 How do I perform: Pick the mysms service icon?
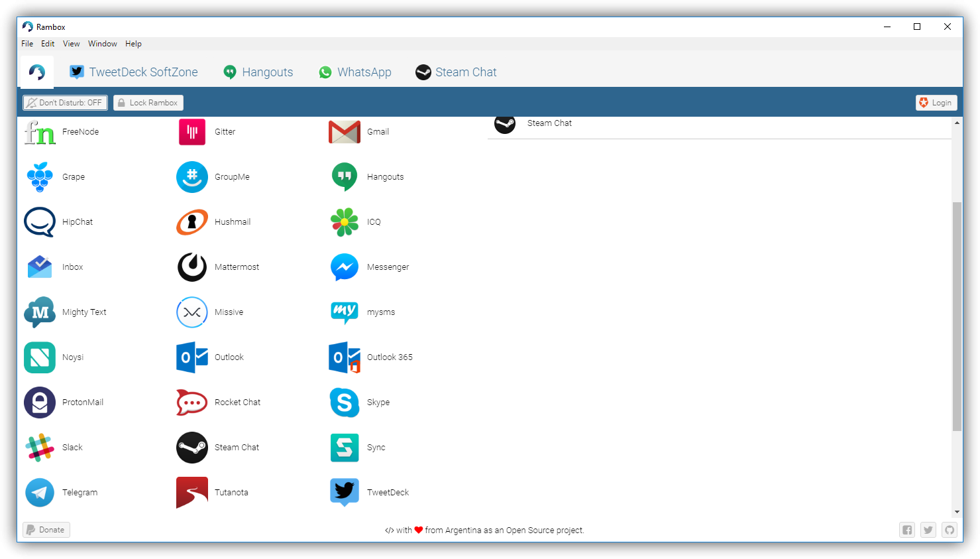pyautogui.click(x=345, y=312)
